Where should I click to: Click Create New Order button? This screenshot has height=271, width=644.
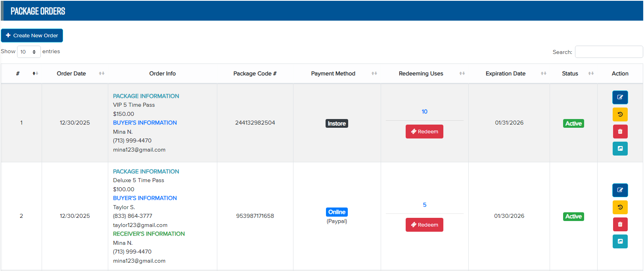pyautogui.click(x=32, y=35)
